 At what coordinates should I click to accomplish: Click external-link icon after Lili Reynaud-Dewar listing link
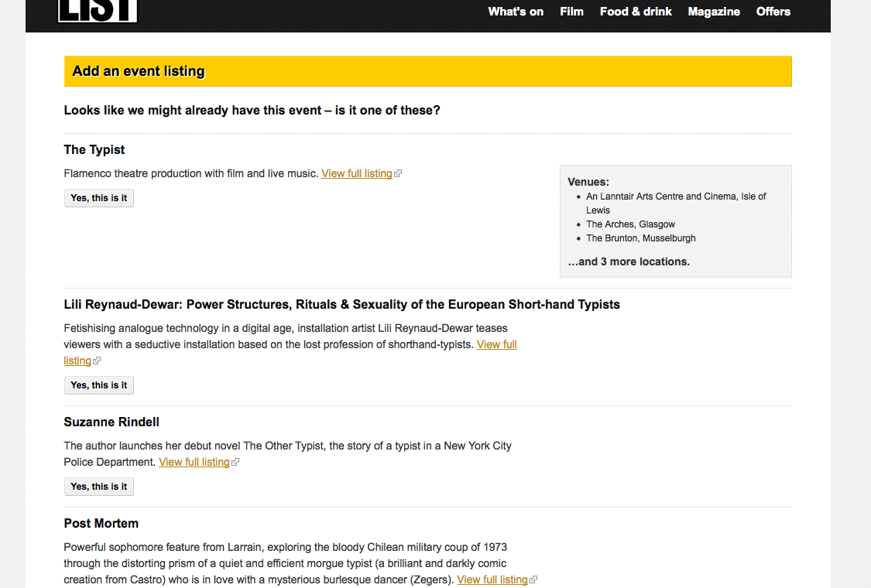pos(97,361)
